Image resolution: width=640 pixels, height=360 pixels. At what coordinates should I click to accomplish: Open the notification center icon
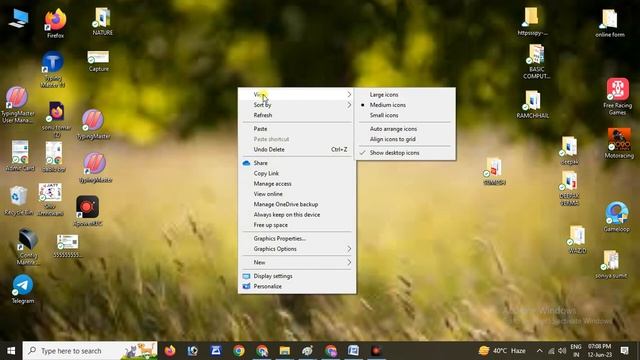(x=624, y=350)
